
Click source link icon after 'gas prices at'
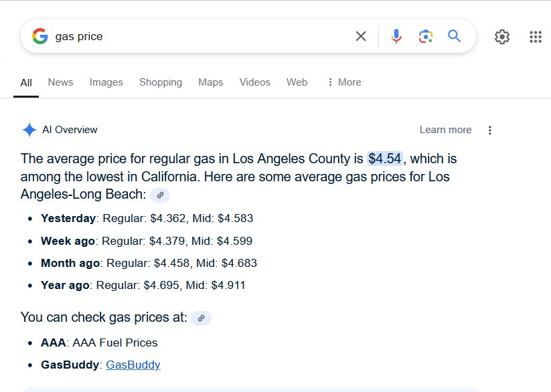pos(201,318)
